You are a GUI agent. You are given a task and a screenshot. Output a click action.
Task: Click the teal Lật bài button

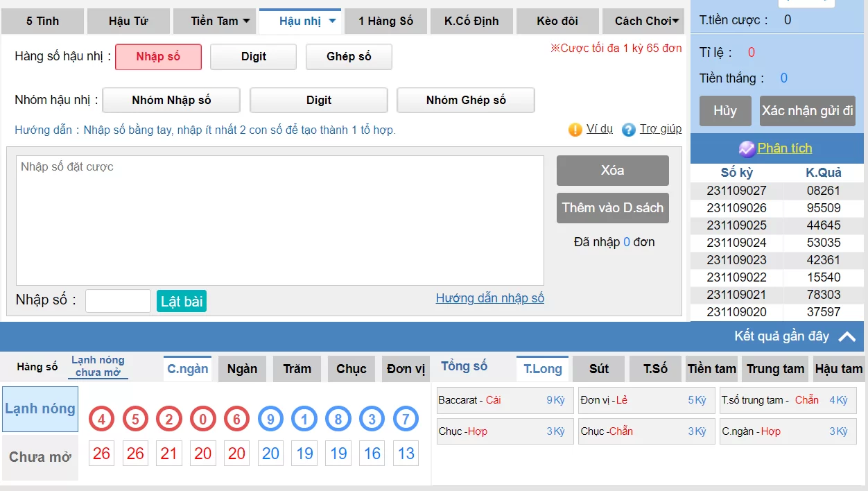click(182, 301)
